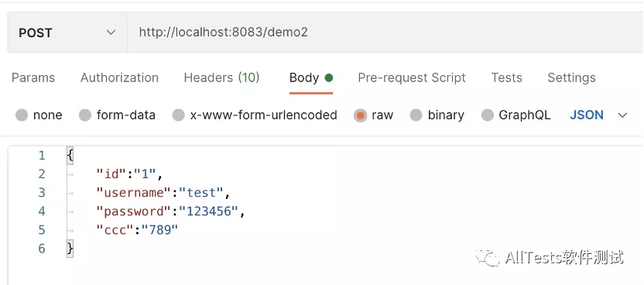This screenshot has width=644, height=285.
Task: Click the opening brace on line 1
Action: tap(70, 155)
